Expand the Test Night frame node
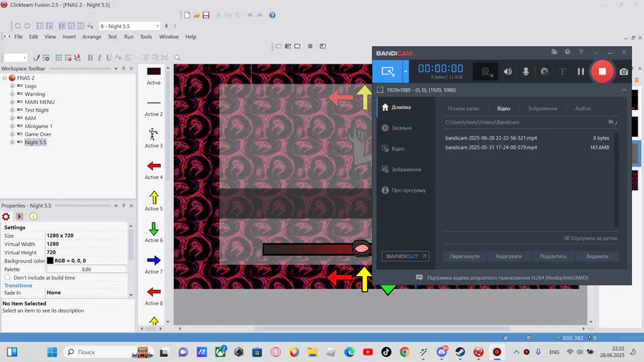 12,110
